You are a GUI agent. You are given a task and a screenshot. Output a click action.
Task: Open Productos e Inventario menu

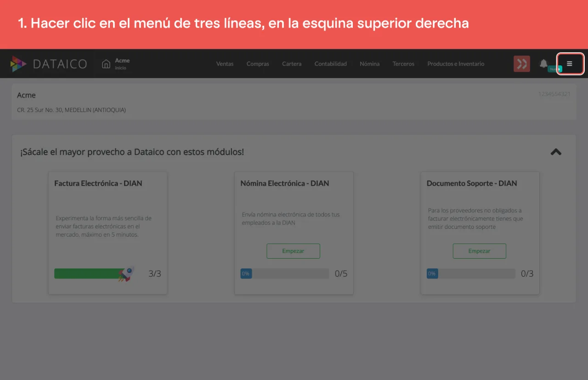tap(456, 64)
